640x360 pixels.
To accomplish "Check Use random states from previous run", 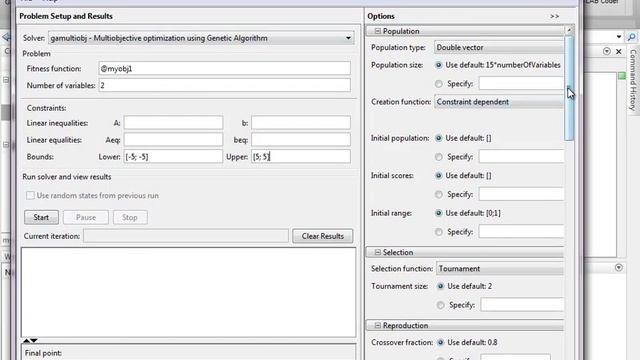I will coord(30,196).
